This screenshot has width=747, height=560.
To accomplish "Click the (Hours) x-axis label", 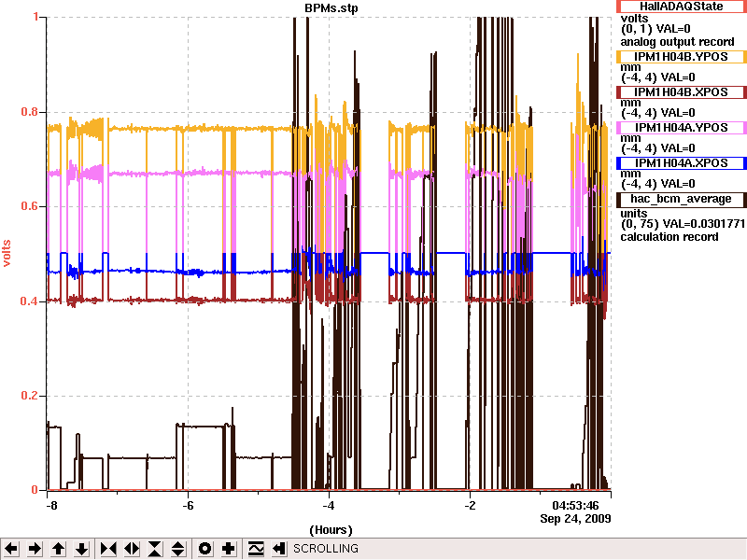I will point(331,530).
